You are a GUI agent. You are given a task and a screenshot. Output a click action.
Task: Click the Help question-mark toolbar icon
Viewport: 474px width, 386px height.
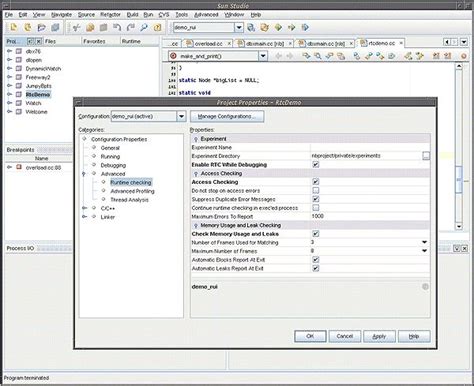coord(158,27)
